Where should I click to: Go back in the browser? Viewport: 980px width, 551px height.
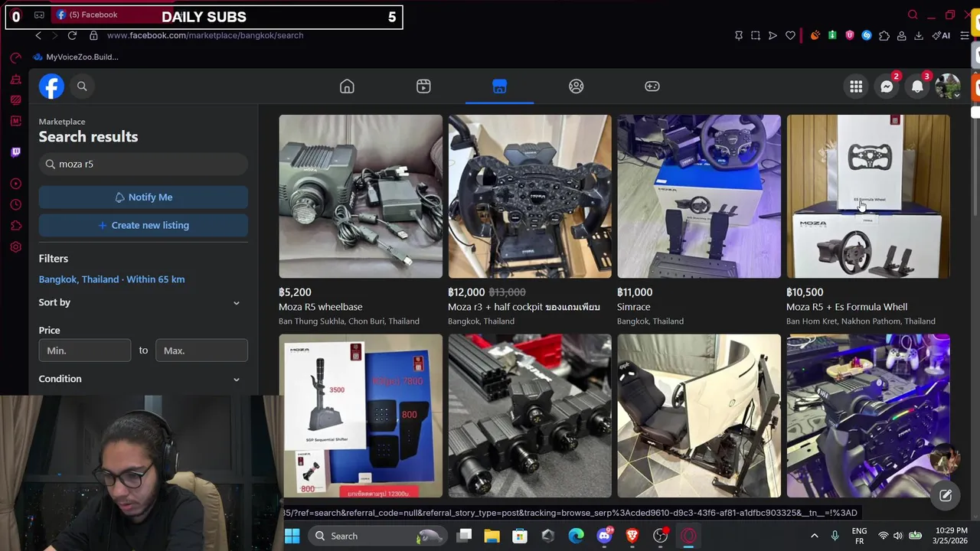(38, 35)
